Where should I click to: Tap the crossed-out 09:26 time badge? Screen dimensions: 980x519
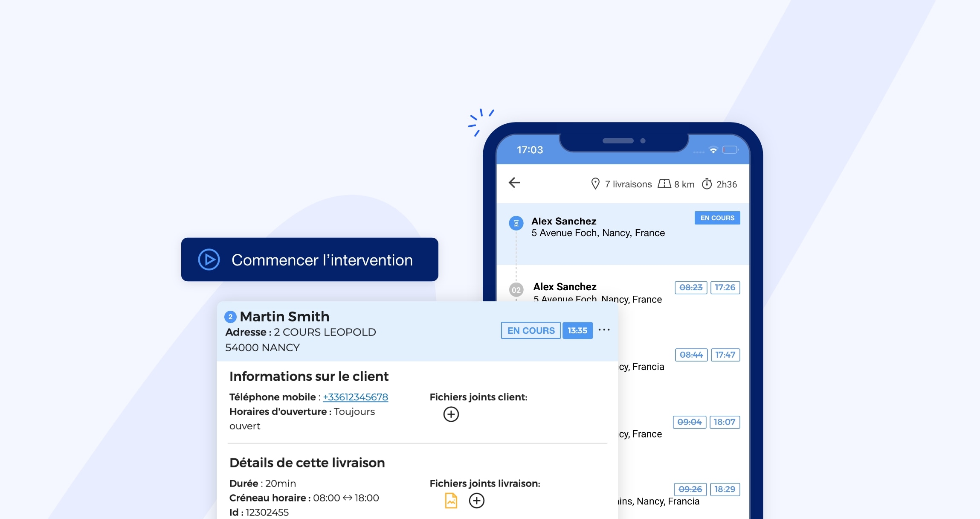690,489
